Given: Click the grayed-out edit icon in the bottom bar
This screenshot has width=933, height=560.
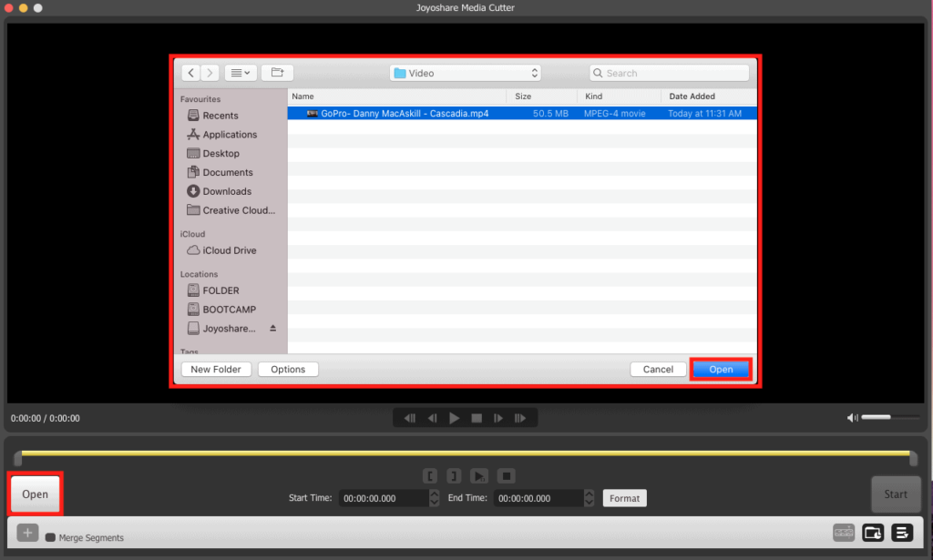Looking at the screenshot, I should (844, 533).
